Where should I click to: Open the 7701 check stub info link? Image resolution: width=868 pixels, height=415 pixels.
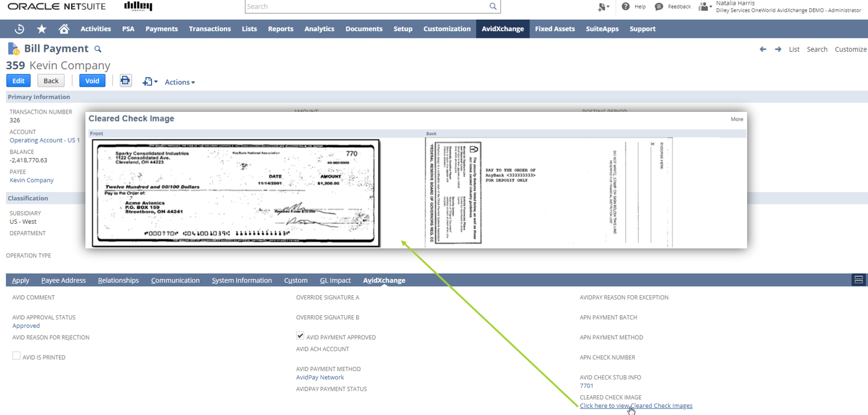tap(586, 386)
